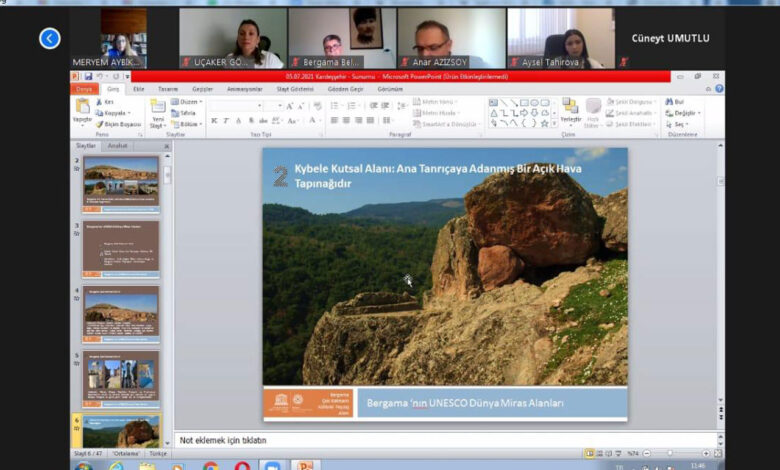The width and height of the screenshot is (780, 470).
Task: Switch to the Slayt Gösterisi ribbon tab
Action: coord(295,89)
